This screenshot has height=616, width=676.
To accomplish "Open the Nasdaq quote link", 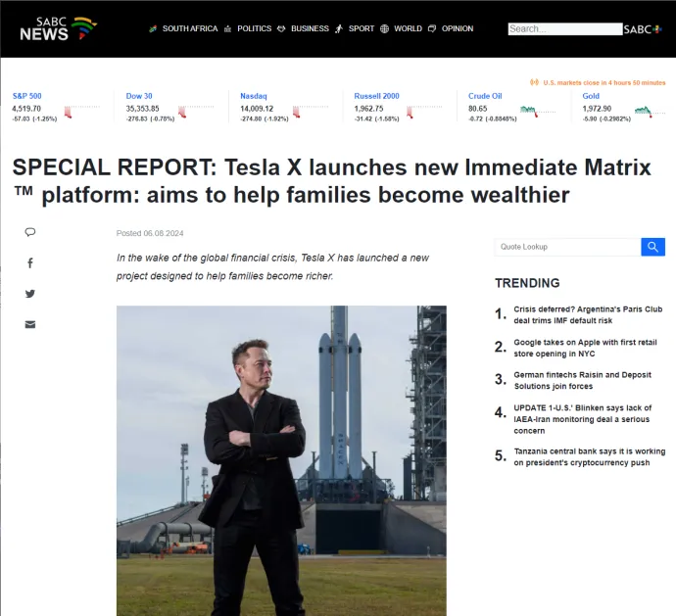I will click(254, 96).
